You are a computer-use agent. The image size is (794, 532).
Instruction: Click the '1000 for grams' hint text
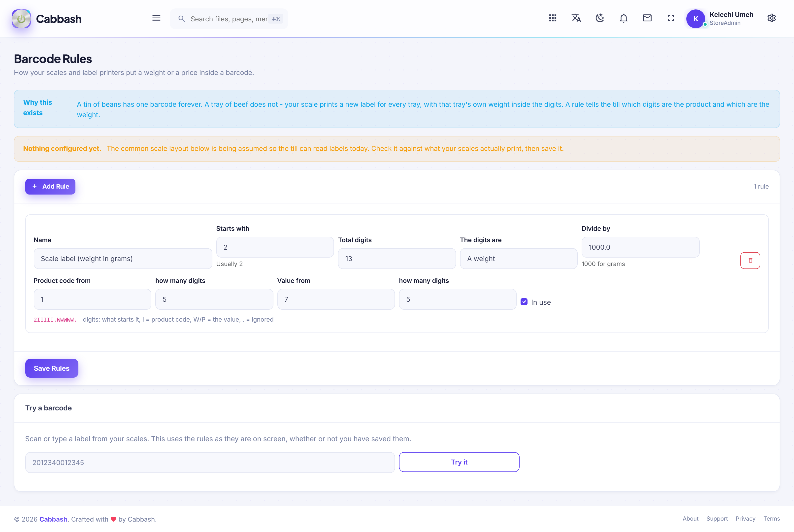coord(603,264)
